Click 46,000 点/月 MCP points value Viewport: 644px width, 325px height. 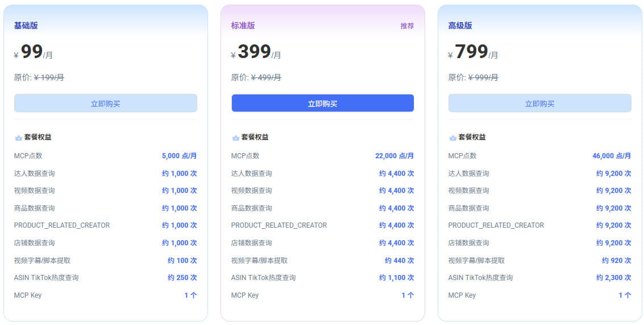point(612,156)
